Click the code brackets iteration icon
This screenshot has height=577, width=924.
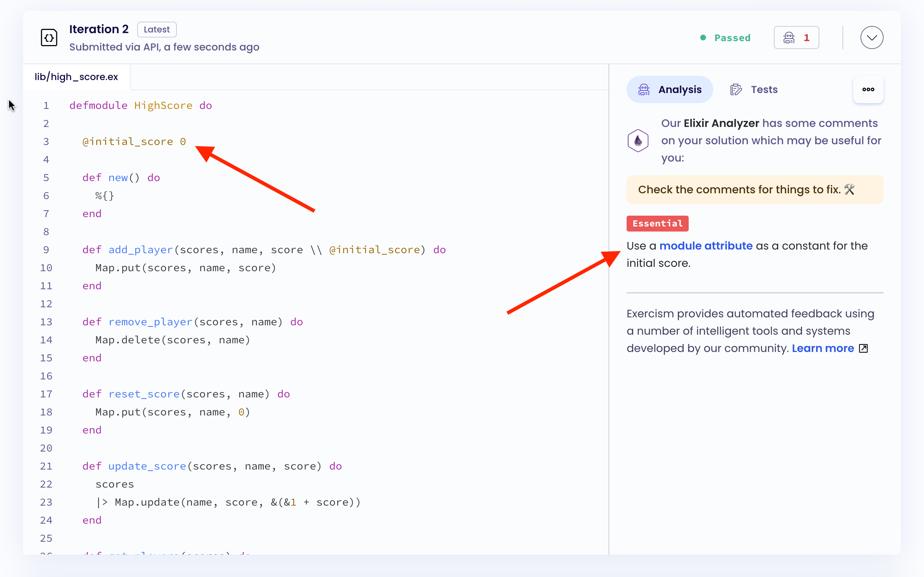(x=49, y=38)
